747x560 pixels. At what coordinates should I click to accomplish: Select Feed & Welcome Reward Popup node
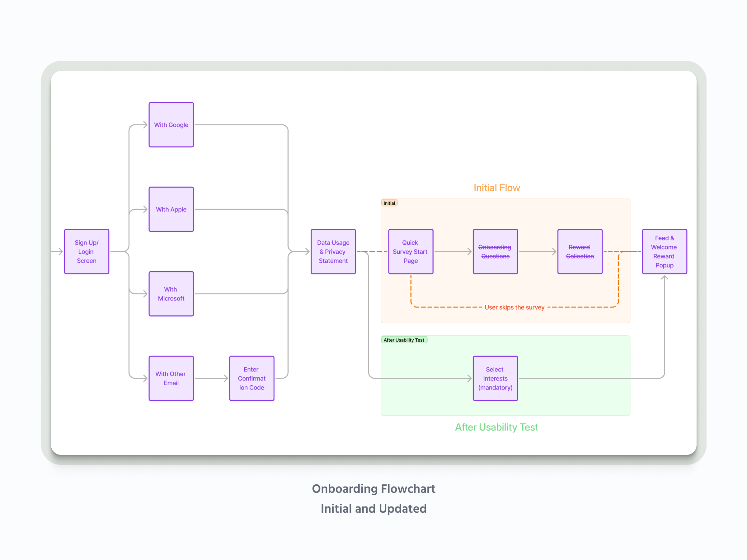(x=664, y=251)
